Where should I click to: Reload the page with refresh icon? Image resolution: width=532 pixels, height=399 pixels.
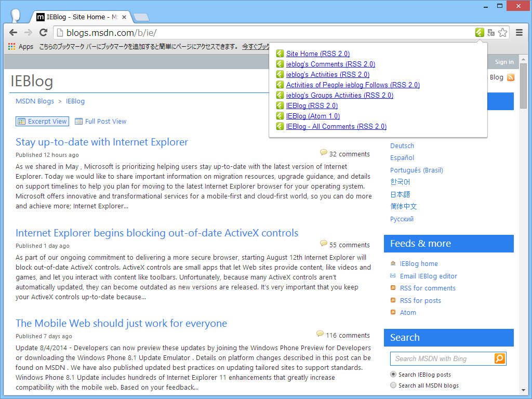(43, 33)
